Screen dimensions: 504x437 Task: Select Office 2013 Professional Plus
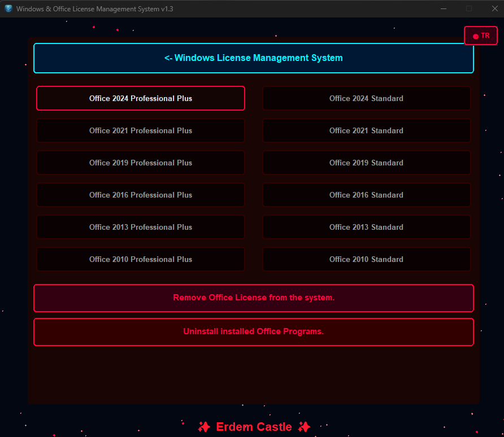point(141,227)
